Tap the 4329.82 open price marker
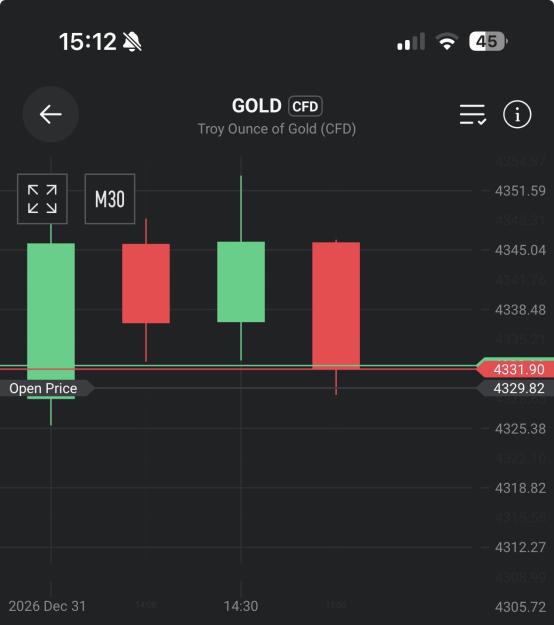Viewport: 554px width, 625px height. (515, 388)
